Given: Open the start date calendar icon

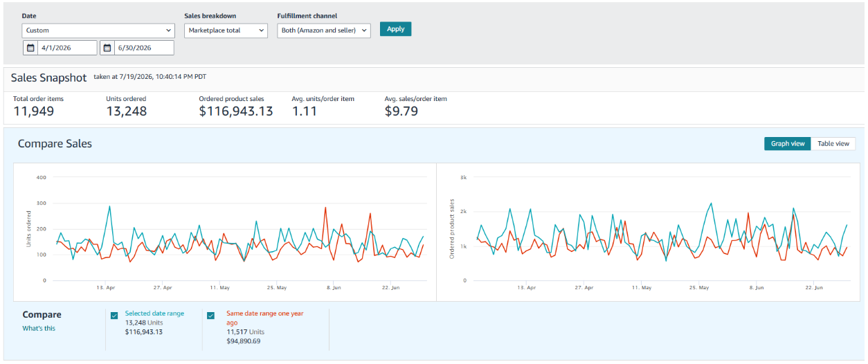Looking at the screenshot, I should pos(30,48).
